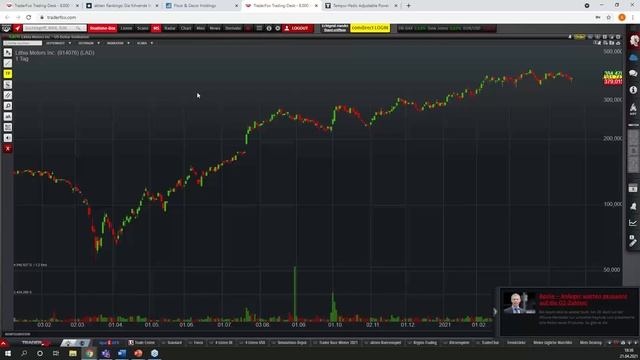
Task: Open the list view icon left of the info icon
Action: coord(259,28)
